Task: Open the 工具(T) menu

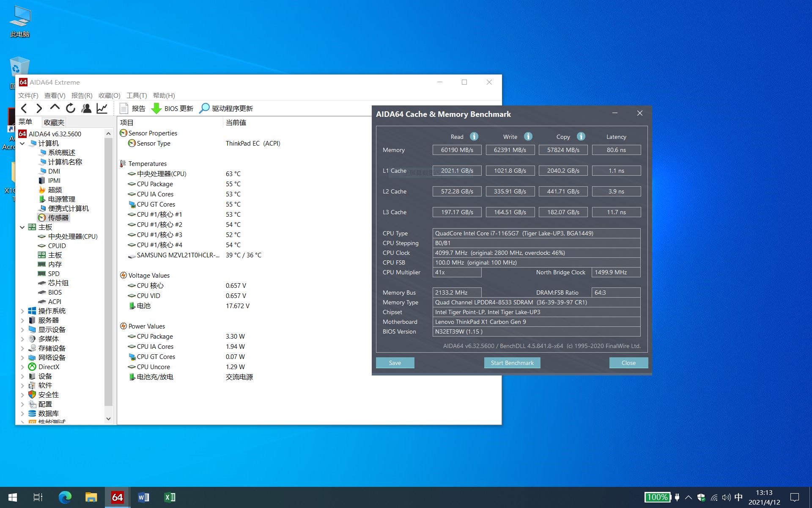Action: point(137,95)
